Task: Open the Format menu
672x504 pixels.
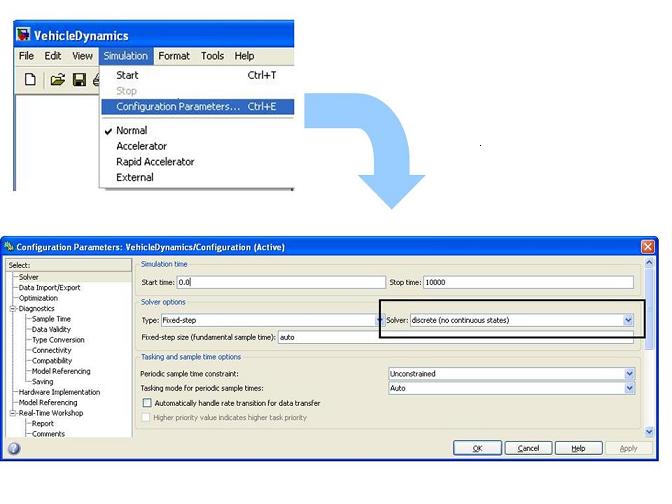Action: click(x=174, y=56)
